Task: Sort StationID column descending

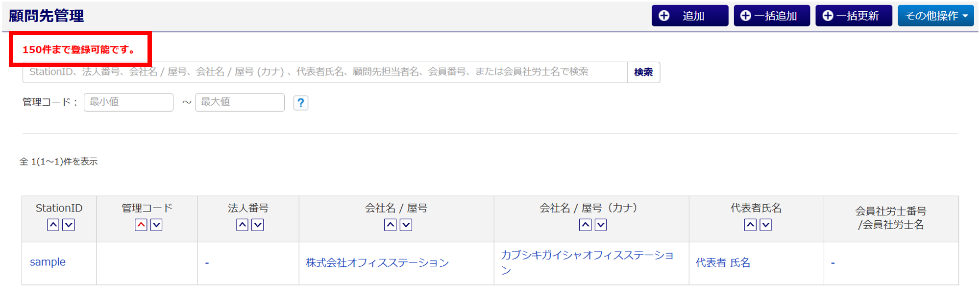Action: click(x=69, y=225)
